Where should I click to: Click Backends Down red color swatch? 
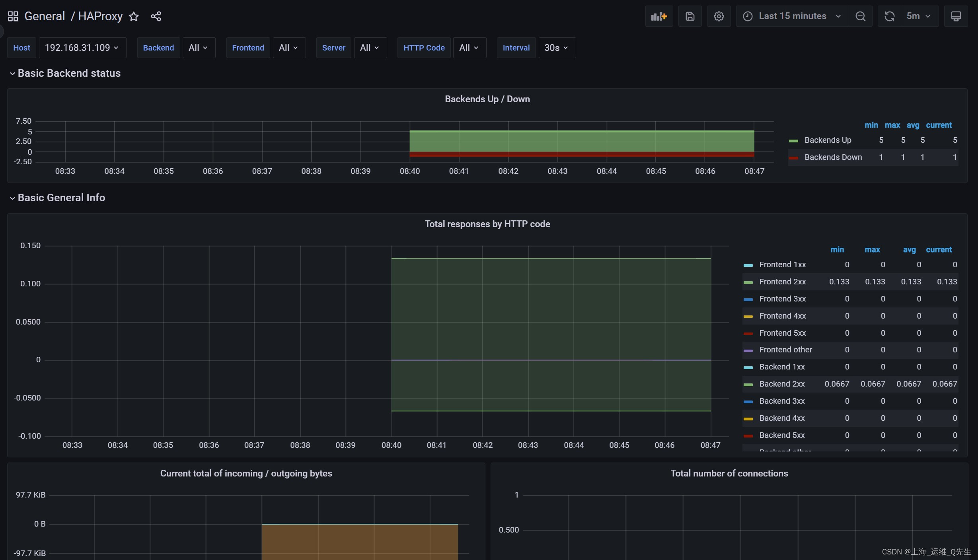pyautogui.click(x=793, y=158)
